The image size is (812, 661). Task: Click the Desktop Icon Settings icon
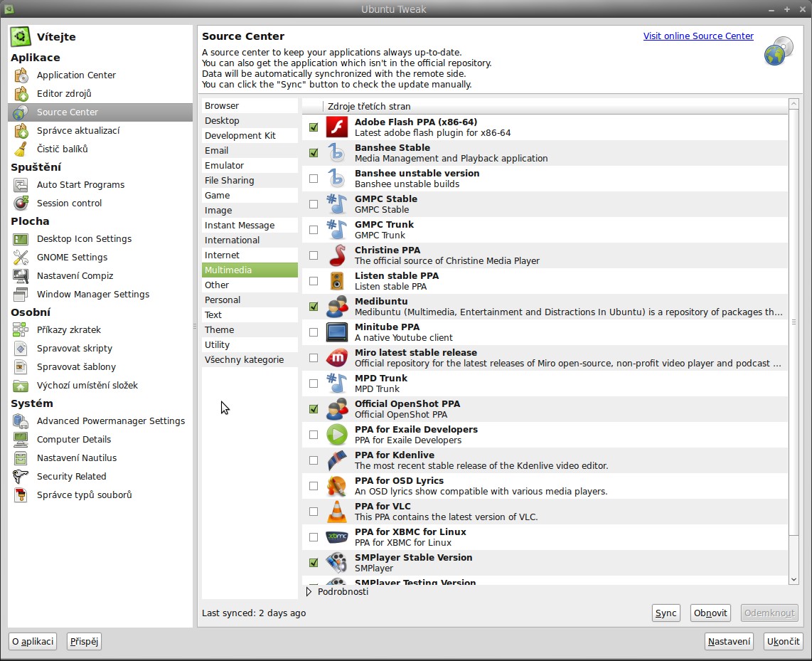point(21,239)
